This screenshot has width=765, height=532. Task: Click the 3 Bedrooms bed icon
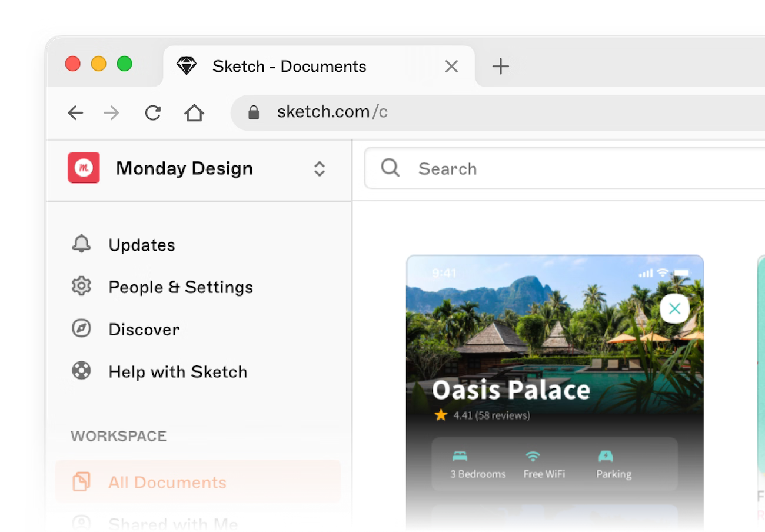(x=460, y=456)
